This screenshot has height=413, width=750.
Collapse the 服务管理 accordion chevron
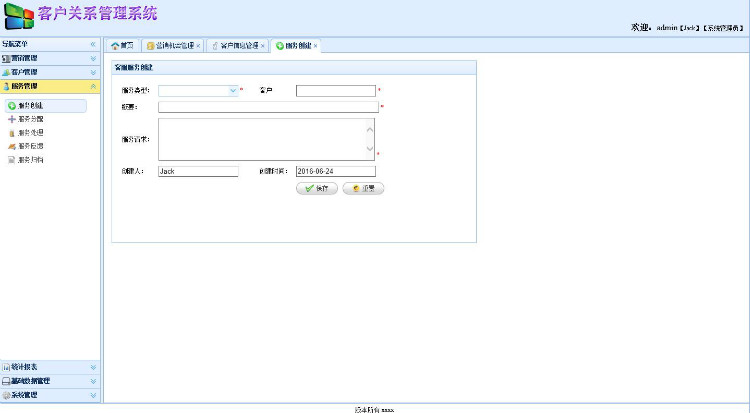[x=93, y=86]
